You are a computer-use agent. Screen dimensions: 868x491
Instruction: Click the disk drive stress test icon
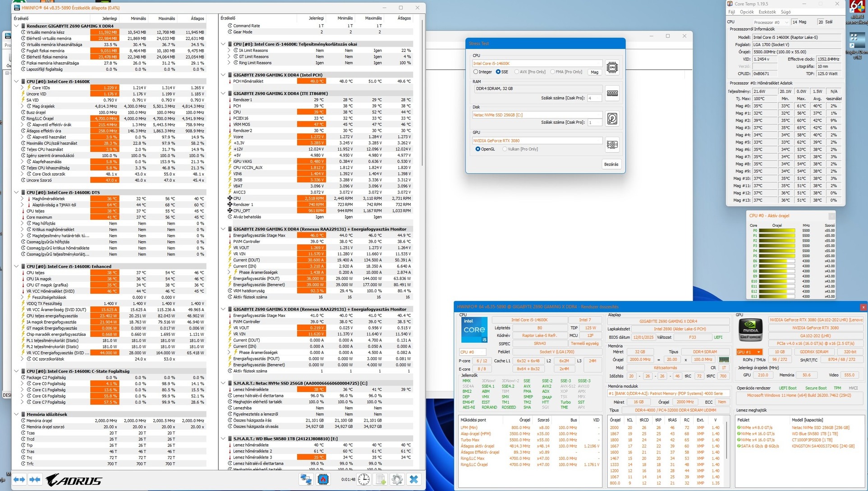click(612, 119)
